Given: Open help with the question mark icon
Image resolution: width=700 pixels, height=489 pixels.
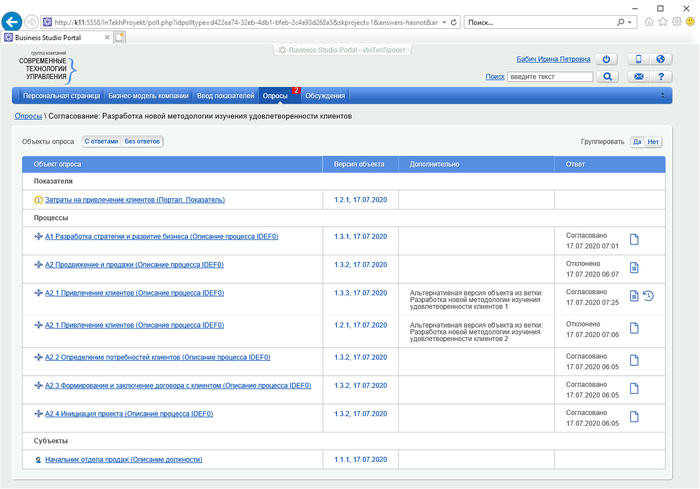Looking at the screenshot, I should point(660,77).
